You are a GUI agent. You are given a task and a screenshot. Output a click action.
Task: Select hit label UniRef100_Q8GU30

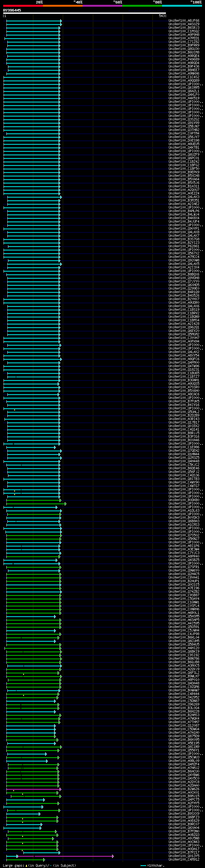coord(184,49)
